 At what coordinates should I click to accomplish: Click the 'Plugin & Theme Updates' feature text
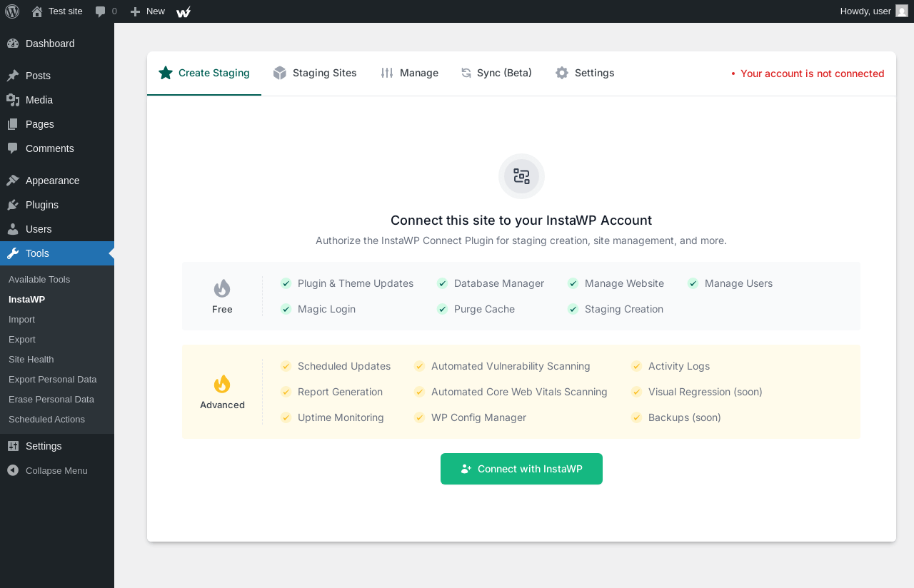coord(356,283)
